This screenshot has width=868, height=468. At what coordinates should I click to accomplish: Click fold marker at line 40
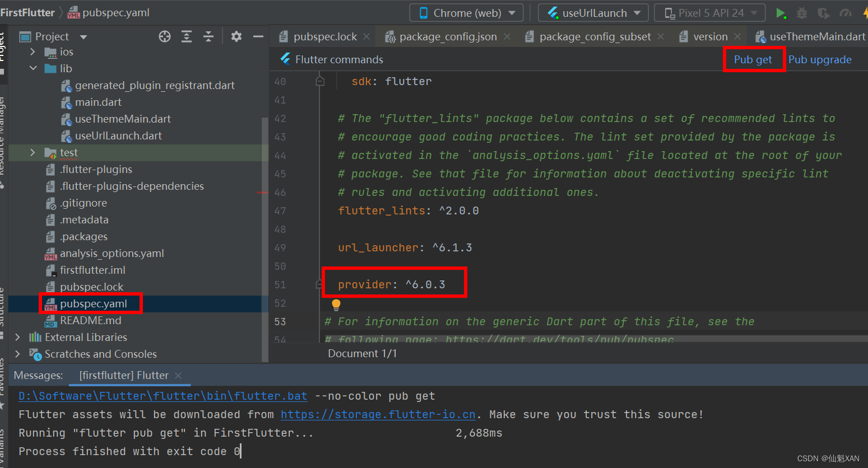point(320,81)
